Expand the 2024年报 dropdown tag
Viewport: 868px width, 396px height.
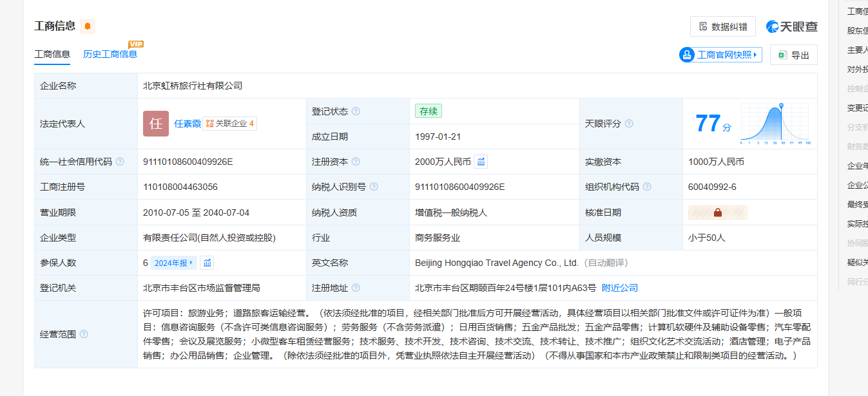click(174, 263)
